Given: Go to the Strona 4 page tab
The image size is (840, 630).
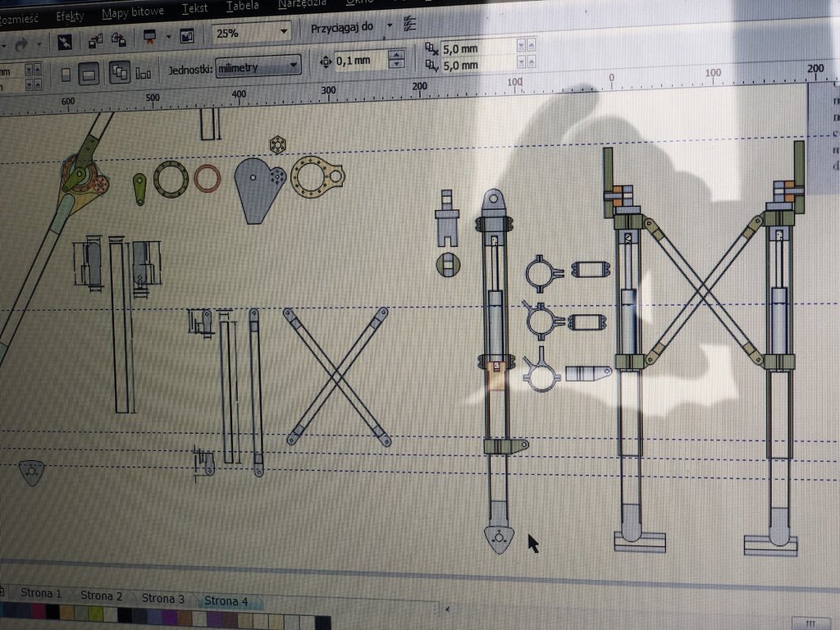Looking at the screenshot, I should click(226, 601).
